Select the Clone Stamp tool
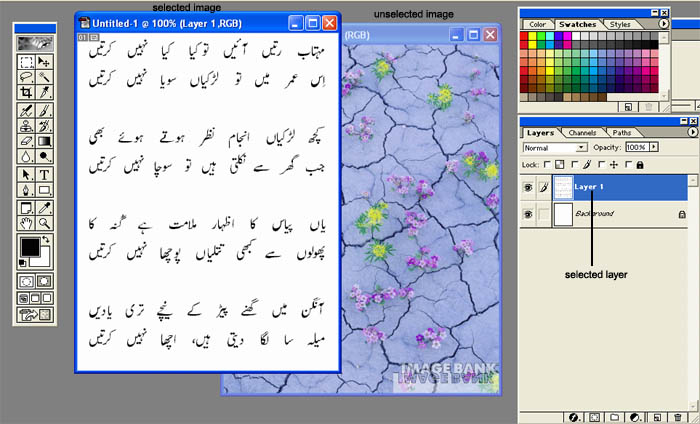This screenshot has height=424, width=700. point(27,125)
